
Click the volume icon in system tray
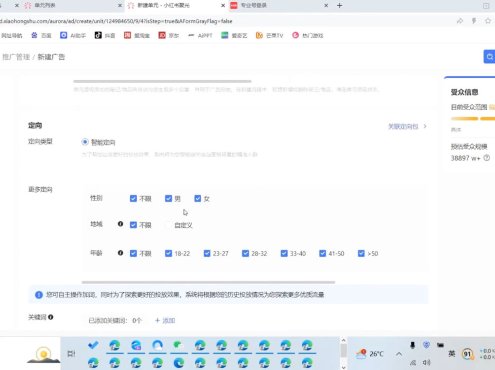pos(426,362)
